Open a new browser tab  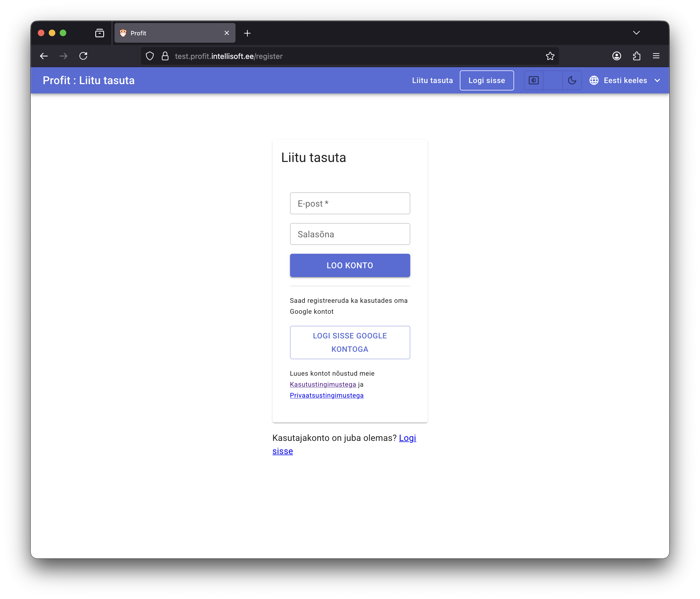tap(247, 33)
